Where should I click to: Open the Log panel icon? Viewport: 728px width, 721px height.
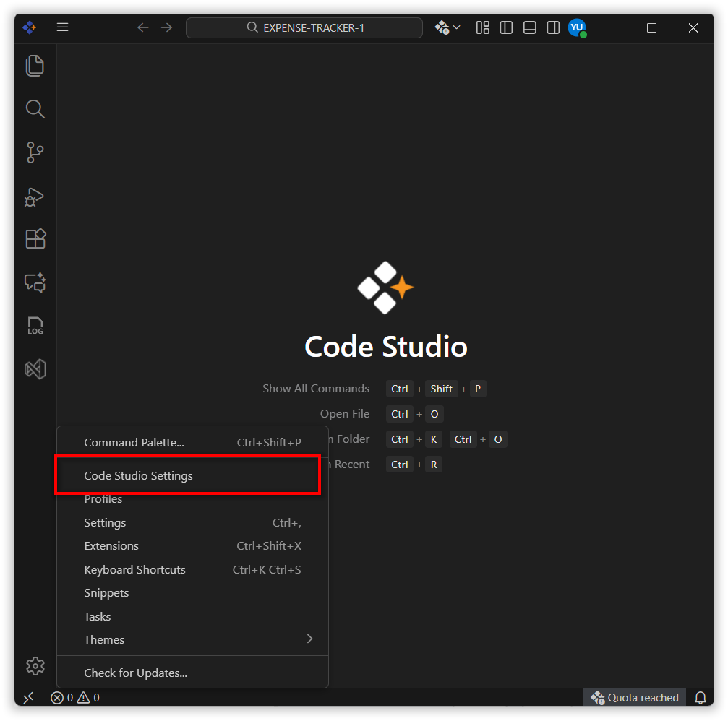click(35, 326)
